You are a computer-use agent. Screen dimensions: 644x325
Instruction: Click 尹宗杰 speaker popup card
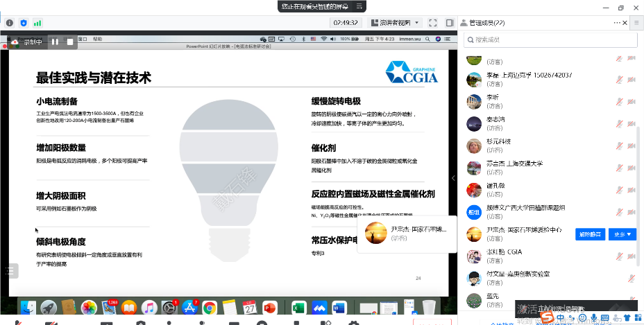point(407,234)
